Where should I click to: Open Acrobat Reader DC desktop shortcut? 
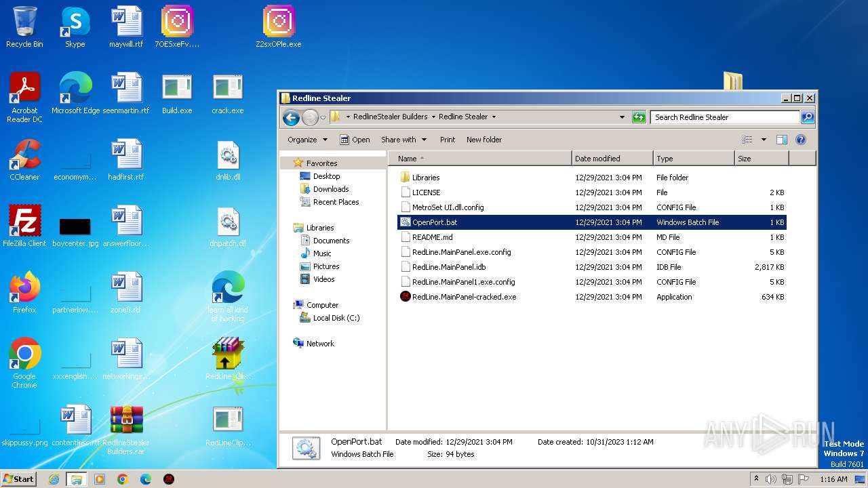click(x=24, y=98)
